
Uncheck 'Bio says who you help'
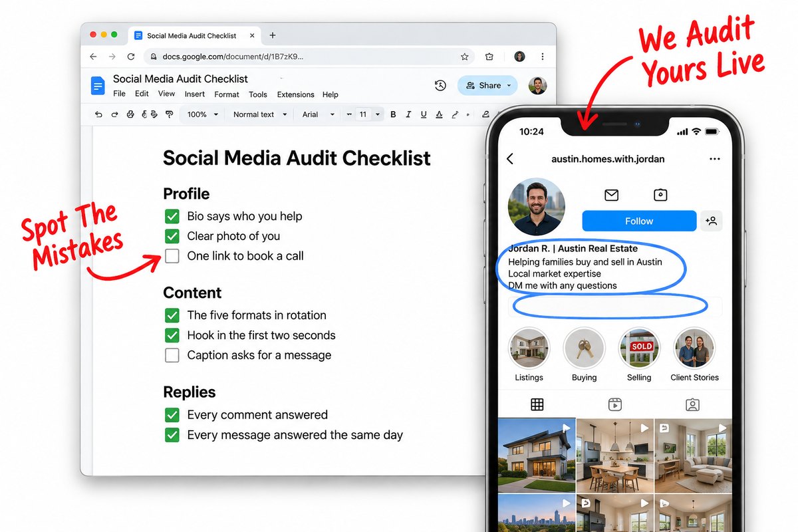[x=172, y=216]
